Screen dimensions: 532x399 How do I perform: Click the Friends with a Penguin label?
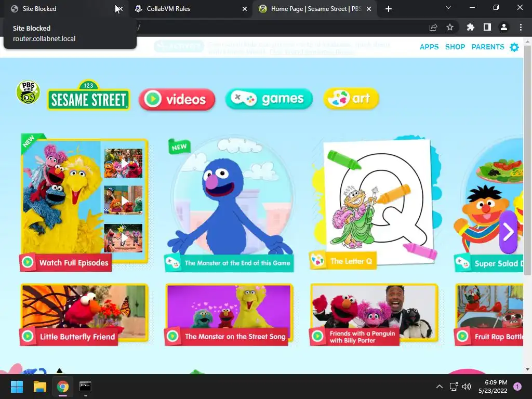[362, 337]
